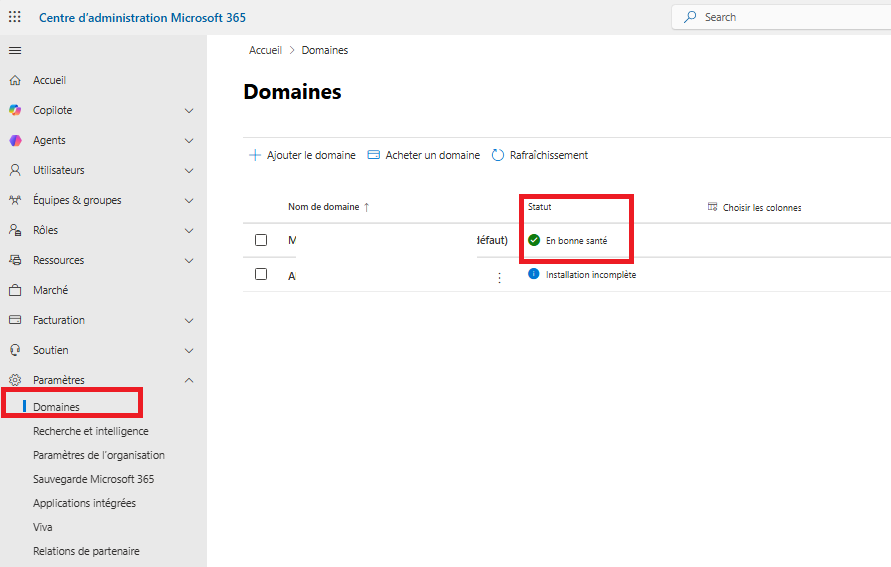Expand the Facturation chevron

(189, 320)
